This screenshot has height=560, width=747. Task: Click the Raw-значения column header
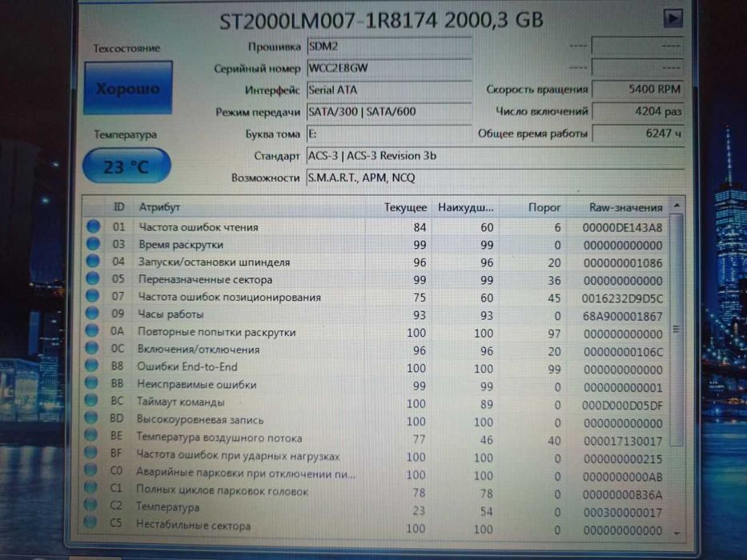point(618,208)
